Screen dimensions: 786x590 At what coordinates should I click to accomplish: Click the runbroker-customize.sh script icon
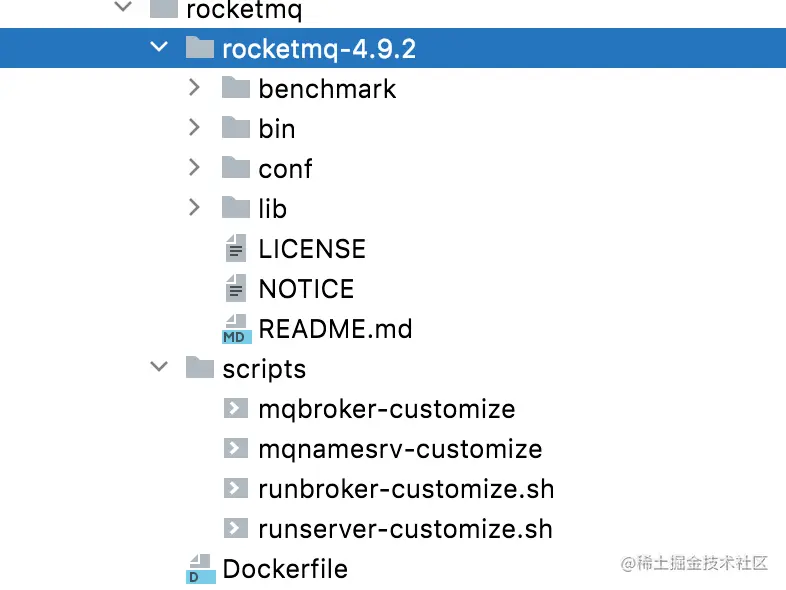(x=236, y=488)
